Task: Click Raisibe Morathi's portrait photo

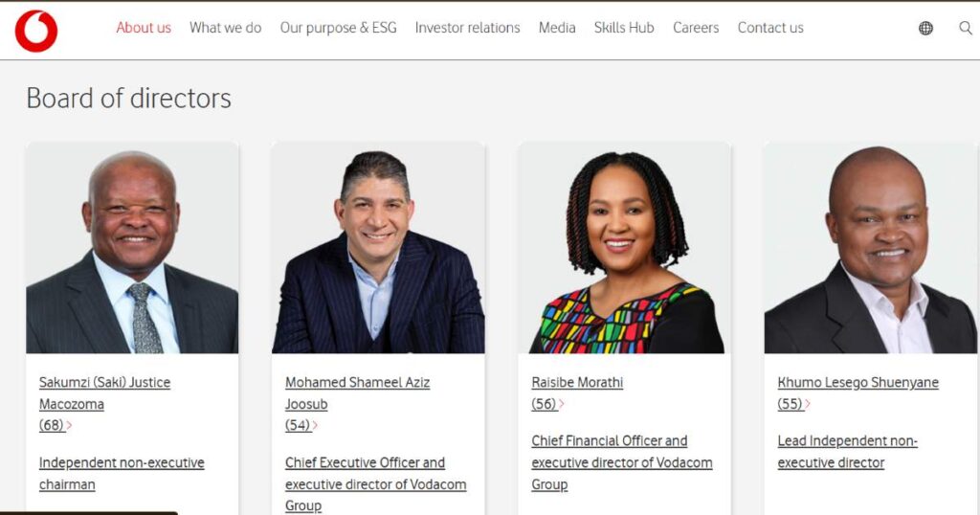Action: 624,248
